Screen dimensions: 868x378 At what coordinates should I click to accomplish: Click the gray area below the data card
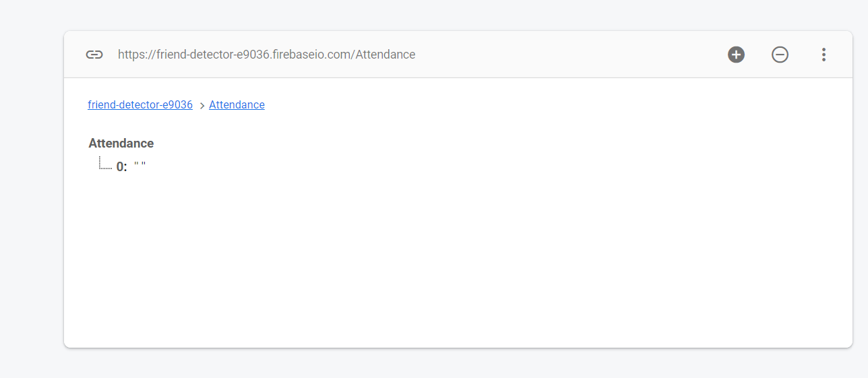(x=458, y=364)
